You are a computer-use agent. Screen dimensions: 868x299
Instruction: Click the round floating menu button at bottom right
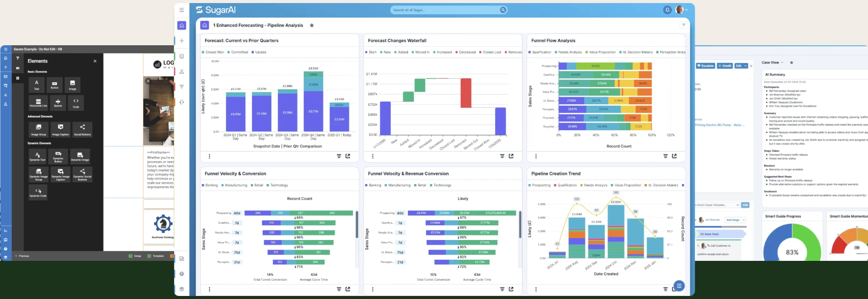[x=679, y=286]
